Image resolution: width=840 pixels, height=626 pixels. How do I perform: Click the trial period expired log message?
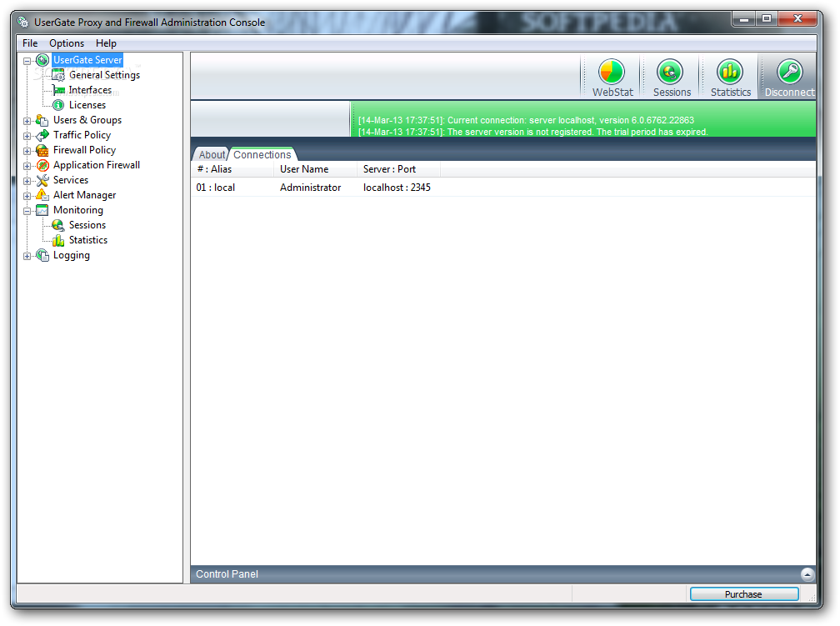pos(533,132)
